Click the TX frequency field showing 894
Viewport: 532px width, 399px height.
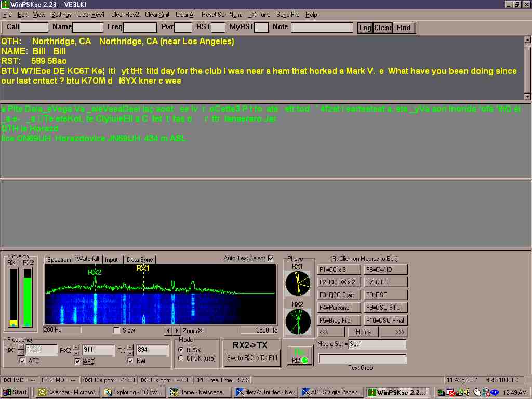click(x=152, y=350)
